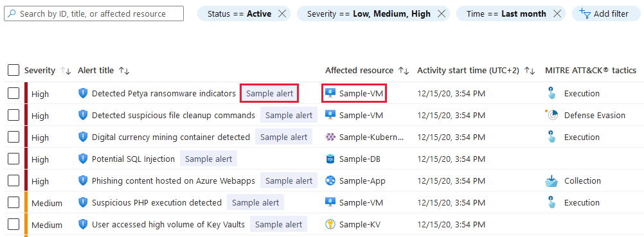This screenshot has width=644, height=237.
Task: Click VM icon in file cleanup commands row
Action: pyautogui.click(x=330, y=115)
